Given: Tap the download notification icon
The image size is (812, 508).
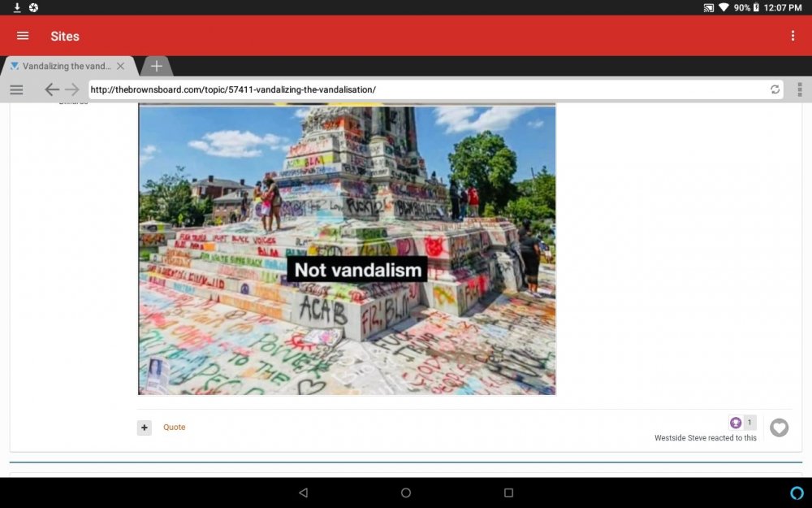Looking at the screenshot, I should click(x=16, y=7).
